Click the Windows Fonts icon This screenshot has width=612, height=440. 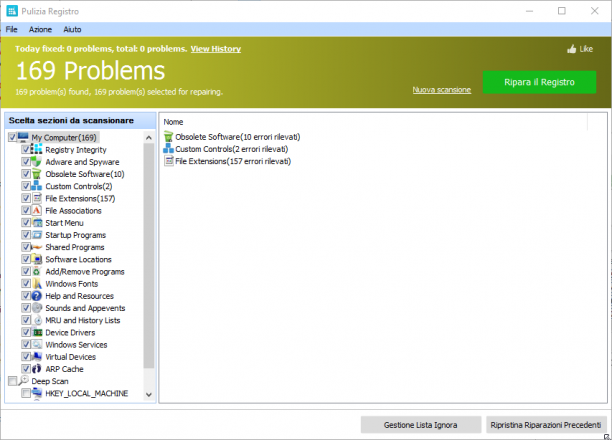pyautogui.click(x=37, y=283)
